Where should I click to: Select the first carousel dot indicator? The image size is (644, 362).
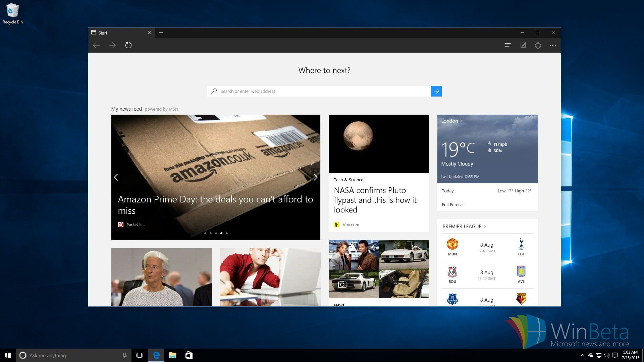click(205, 233)
